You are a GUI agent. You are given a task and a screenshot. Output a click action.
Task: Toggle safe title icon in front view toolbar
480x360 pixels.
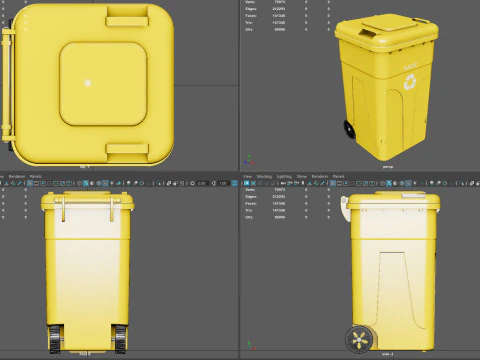[x=69, y=183]
